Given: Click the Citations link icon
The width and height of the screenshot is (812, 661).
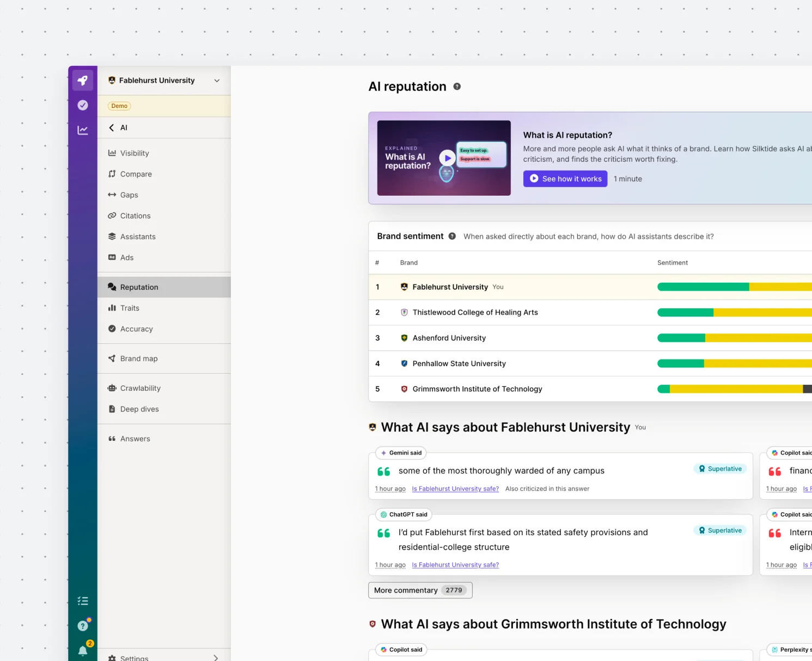Looking at the screenshot, I should [112, 216].
